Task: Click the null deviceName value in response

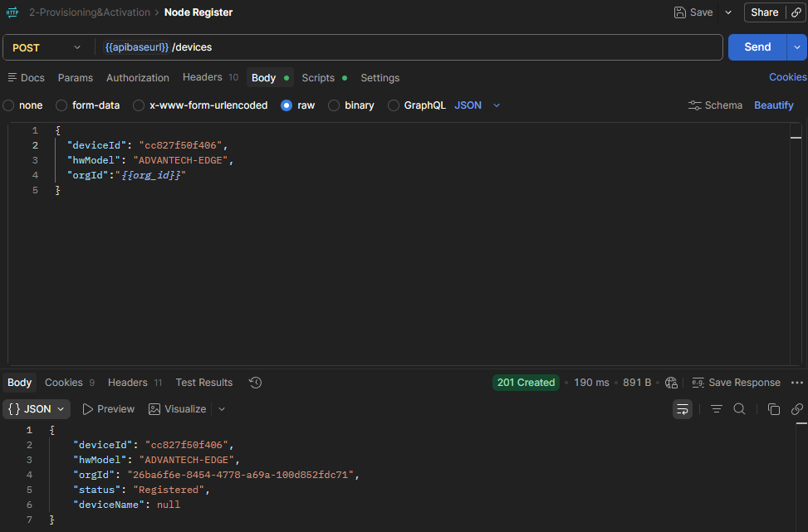Action: [x=169, y=505]
